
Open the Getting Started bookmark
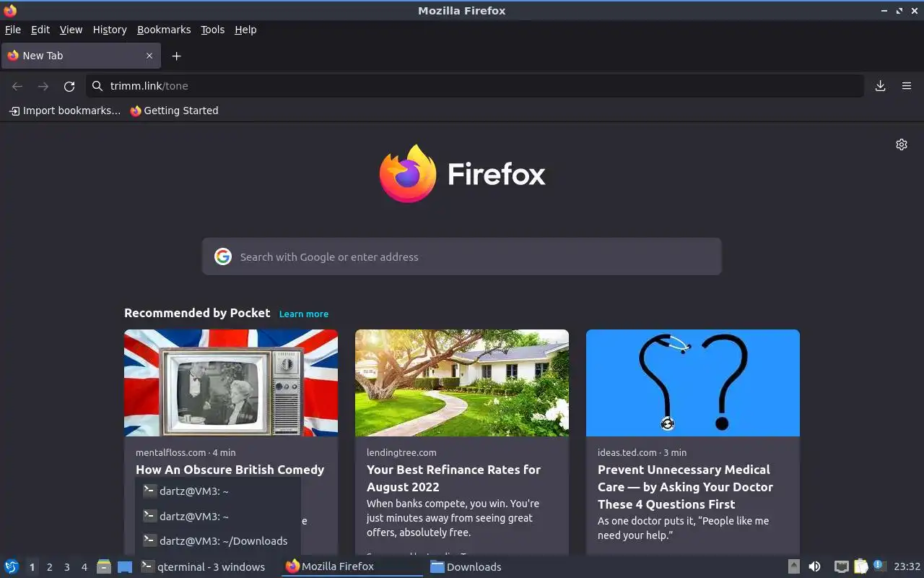coord(174,111)
